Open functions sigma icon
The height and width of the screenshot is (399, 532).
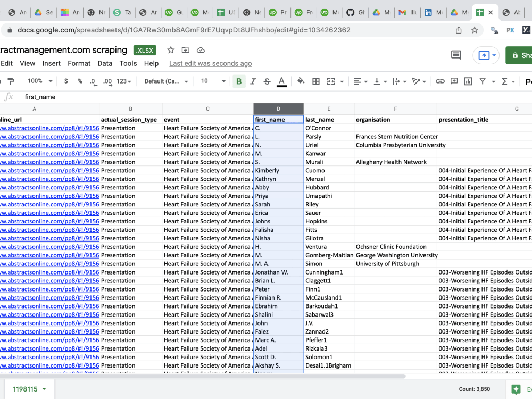(504, 81)
